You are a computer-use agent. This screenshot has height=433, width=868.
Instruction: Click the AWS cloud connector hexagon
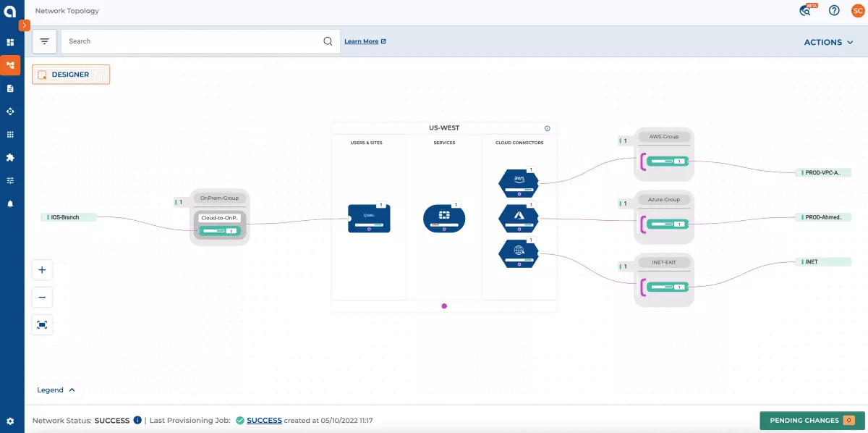click(519, 182)
